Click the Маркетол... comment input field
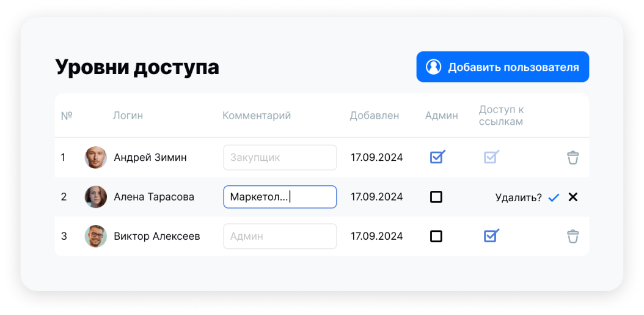The width and height of the screenshot is (644, 315). pos(280,197)
